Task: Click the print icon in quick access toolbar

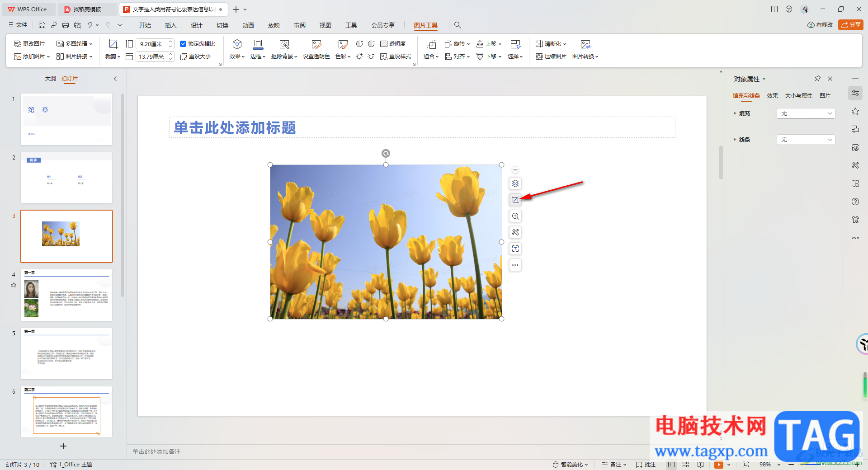Action: pos(66,25)
